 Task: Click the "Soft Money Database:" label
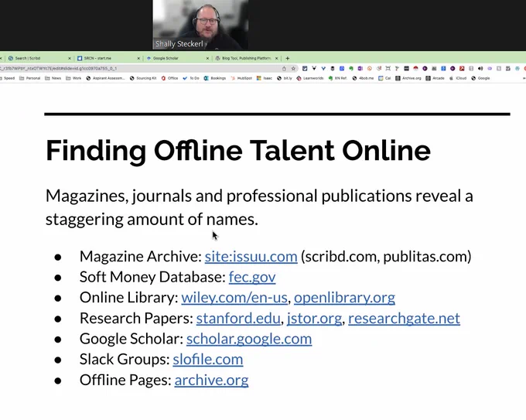click(x=152, y=278)
